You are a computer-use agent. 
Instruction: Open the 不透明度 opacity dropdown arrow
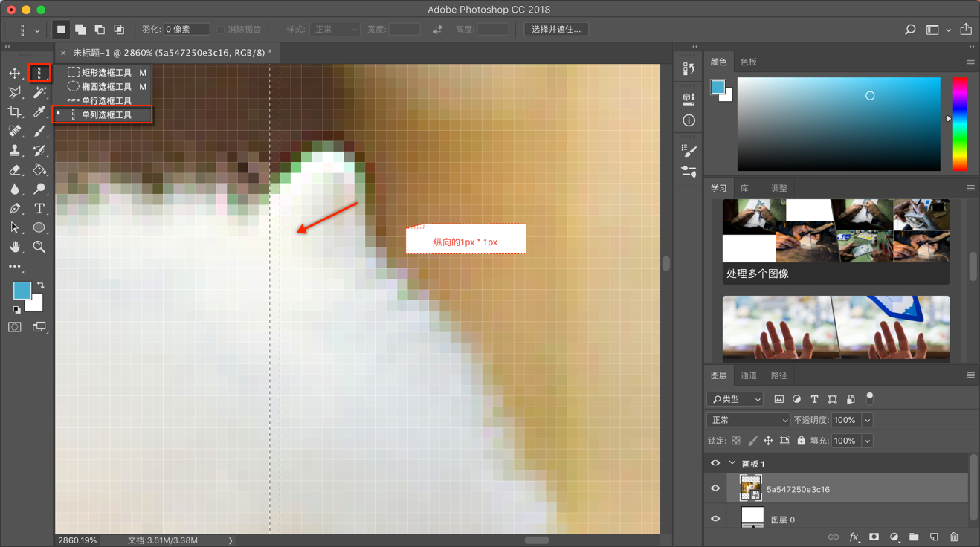(867, 420)
